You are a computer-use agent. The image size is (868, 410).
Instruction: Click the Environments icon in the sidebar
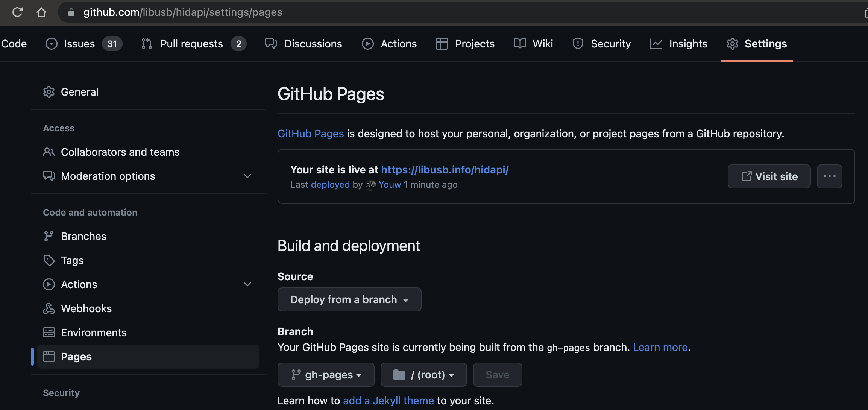click(x=49, y=333)
